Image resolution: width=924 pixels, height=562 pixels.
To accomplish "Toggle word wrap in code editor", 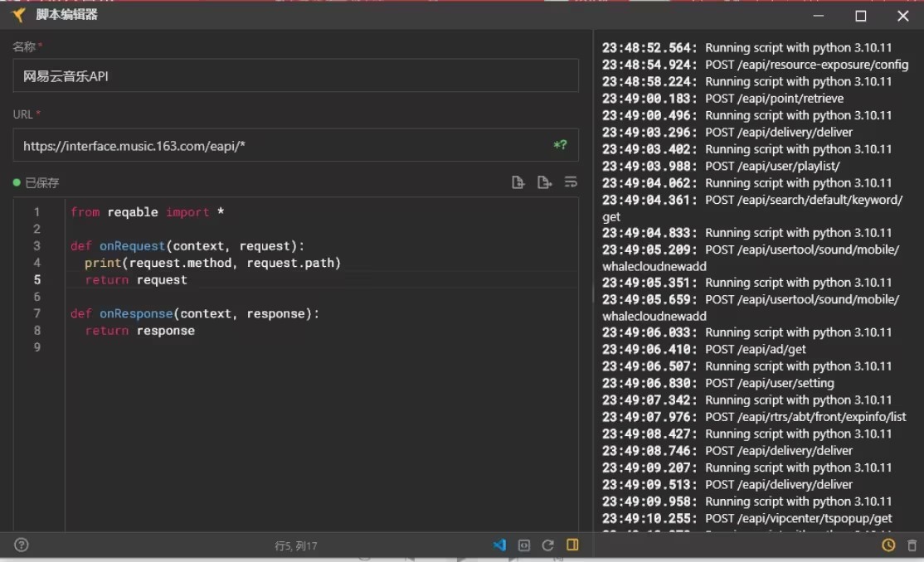I will click(571, 182).
